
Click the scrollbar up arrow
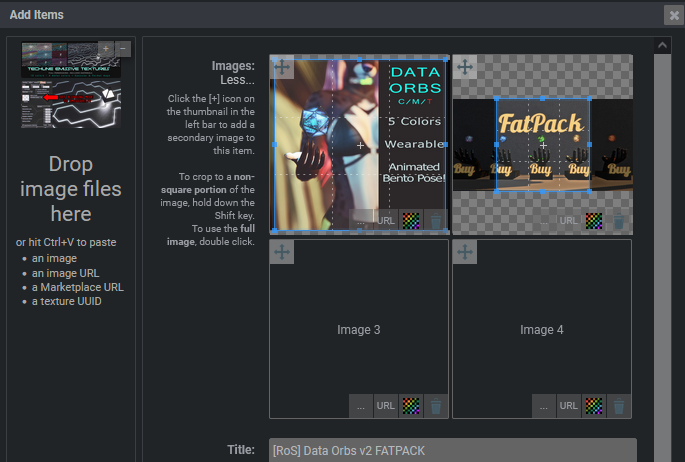pyautogui.click(x=662, y=45)
